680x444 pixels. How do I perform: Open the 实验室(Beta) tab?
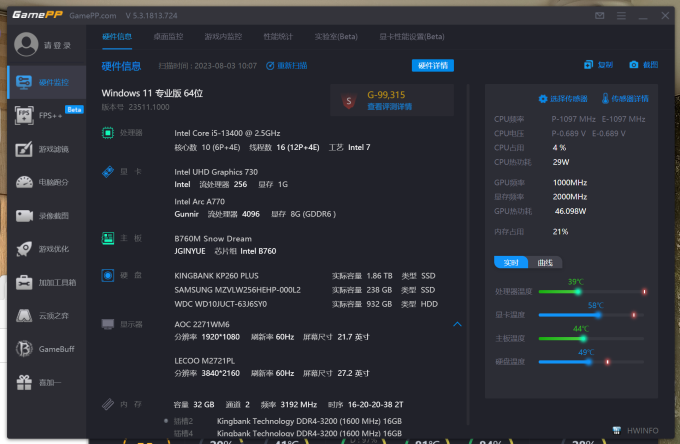click(x=336, y=36)
